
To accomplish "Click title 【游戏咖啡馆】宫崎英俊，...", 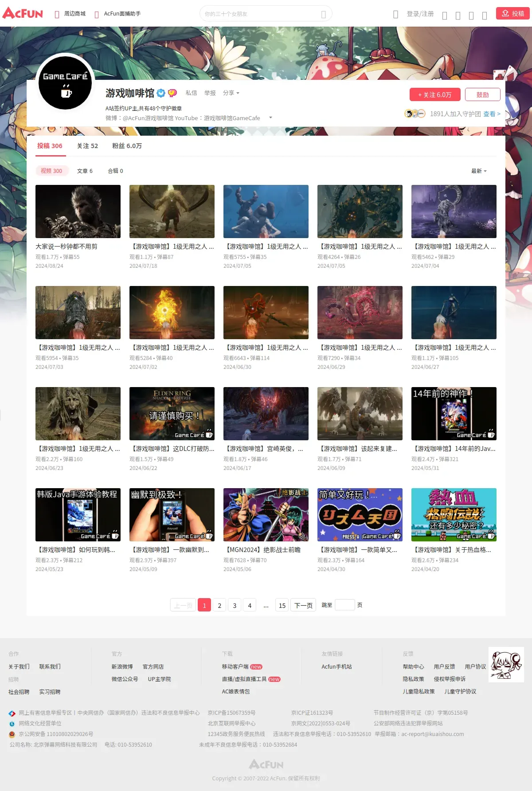I will coord(263,449).
